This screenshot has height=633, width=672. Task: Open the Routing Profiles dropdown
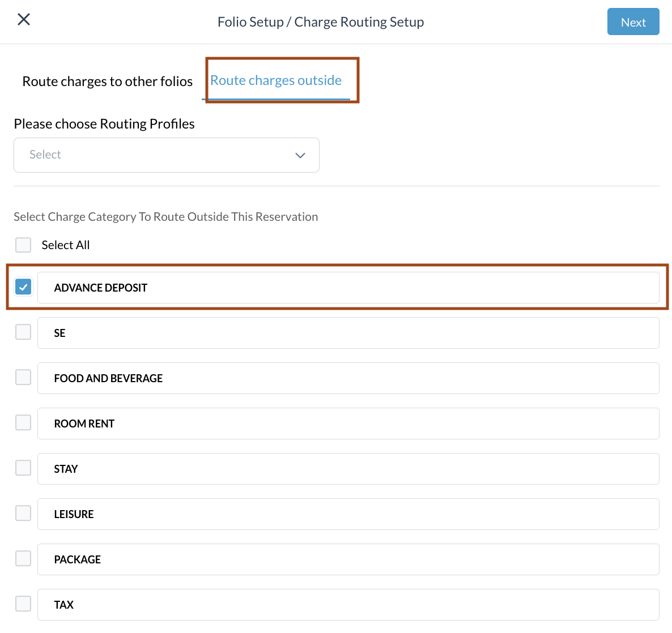[x=166, y=155]
